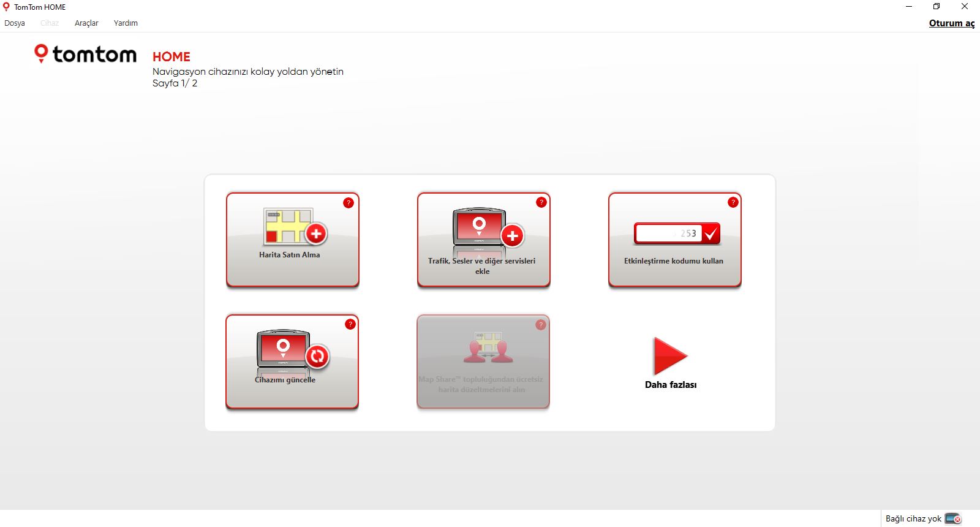The height and width of the screenshot is (527, 980).
Task: Minimize the TomTom HOME window
Action: click(909, 7)
